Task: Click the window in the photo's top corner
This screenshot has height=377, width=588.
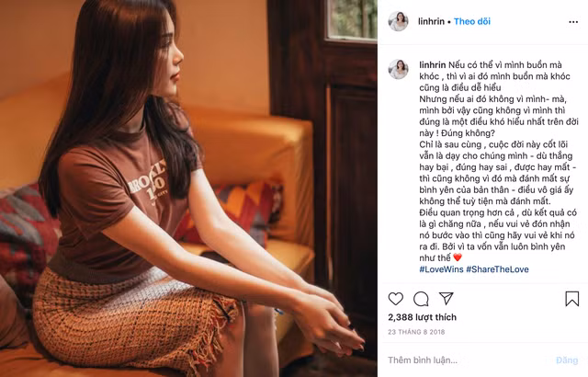Action: [351, 19]
